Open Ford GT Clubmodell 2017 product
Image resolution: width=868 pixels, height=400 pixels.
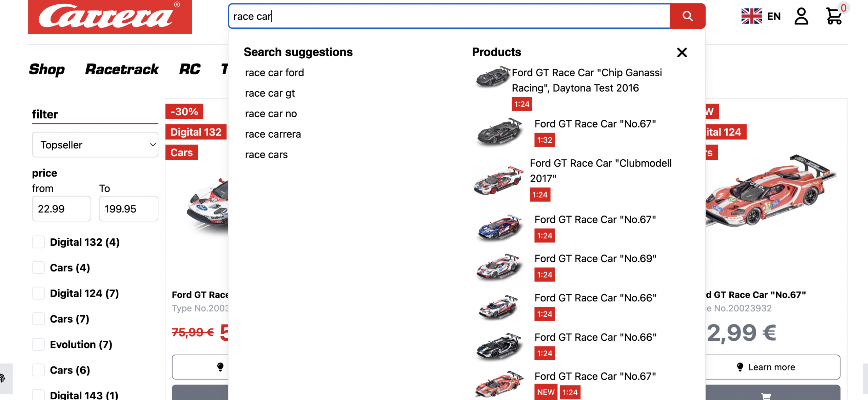point(600,171)
